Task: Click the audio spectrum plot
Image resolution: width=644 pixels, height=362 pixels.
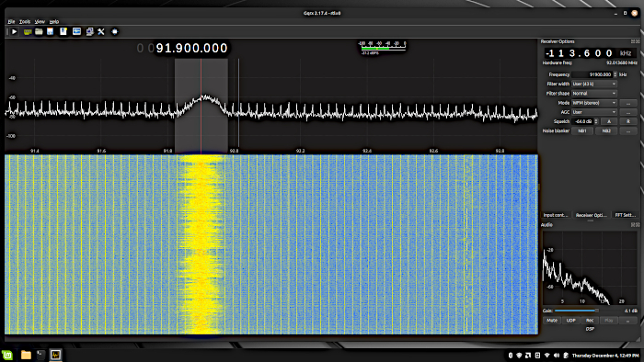Action: [590, 267]
